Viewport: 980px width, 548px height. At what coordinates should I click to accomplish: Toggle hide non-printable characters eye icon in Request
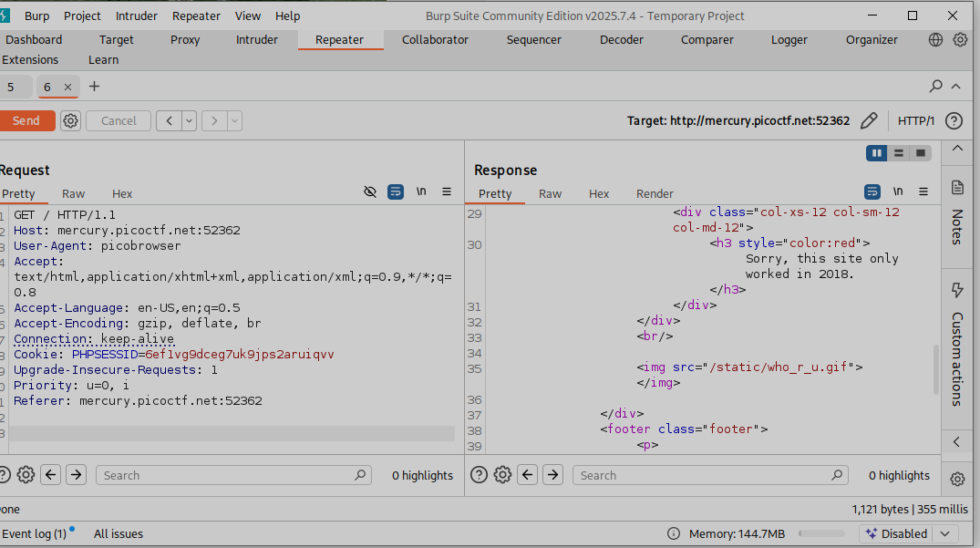coord(369,191)
